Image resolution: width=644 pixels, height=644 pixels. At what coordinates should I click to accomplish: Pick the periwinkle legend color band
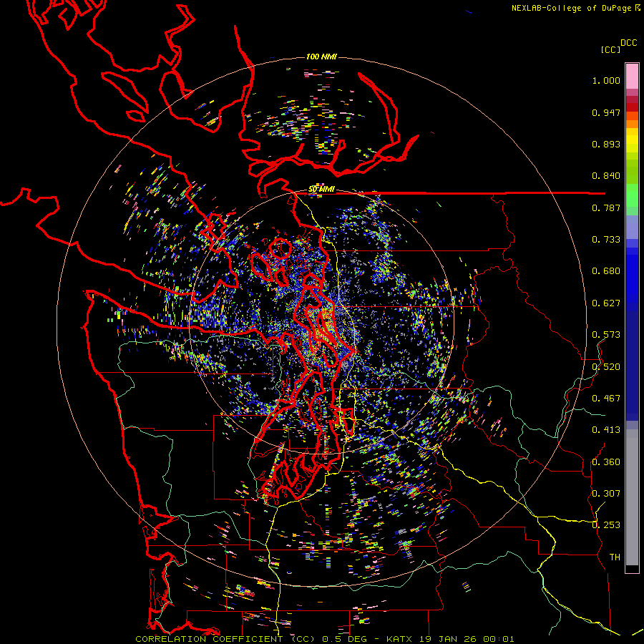pos(632,227)
